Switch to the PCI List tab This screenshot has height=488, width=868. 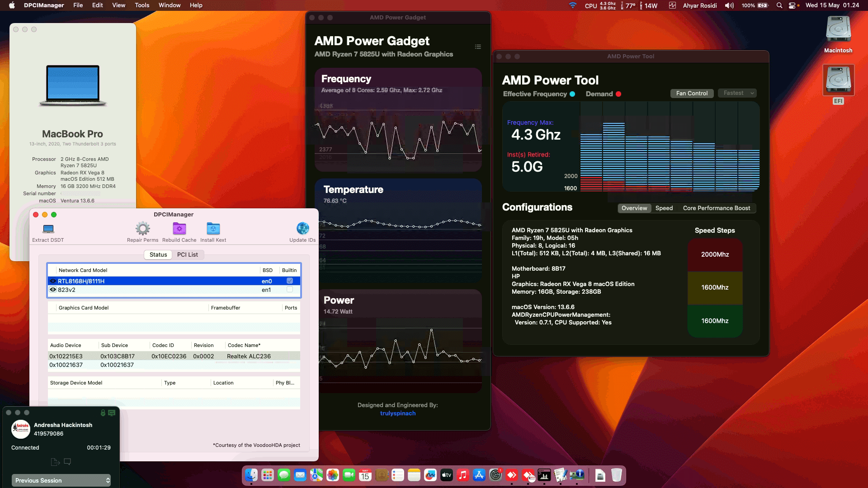[x=188, y=254]
